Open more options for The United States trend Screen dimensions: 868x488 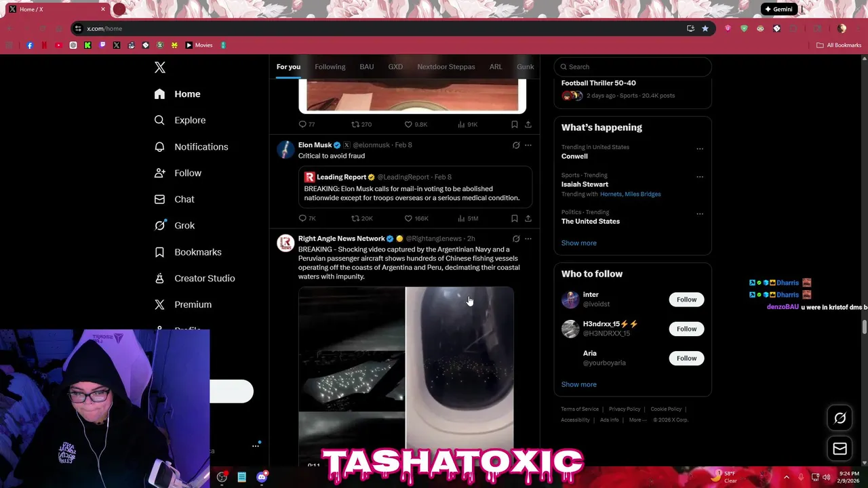click(700, 213)
